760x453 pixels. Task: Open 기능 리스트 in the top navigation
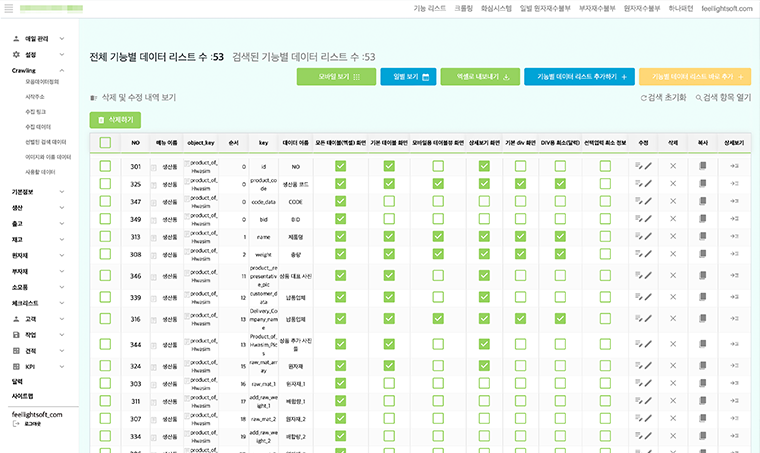[x=429, y=7]
